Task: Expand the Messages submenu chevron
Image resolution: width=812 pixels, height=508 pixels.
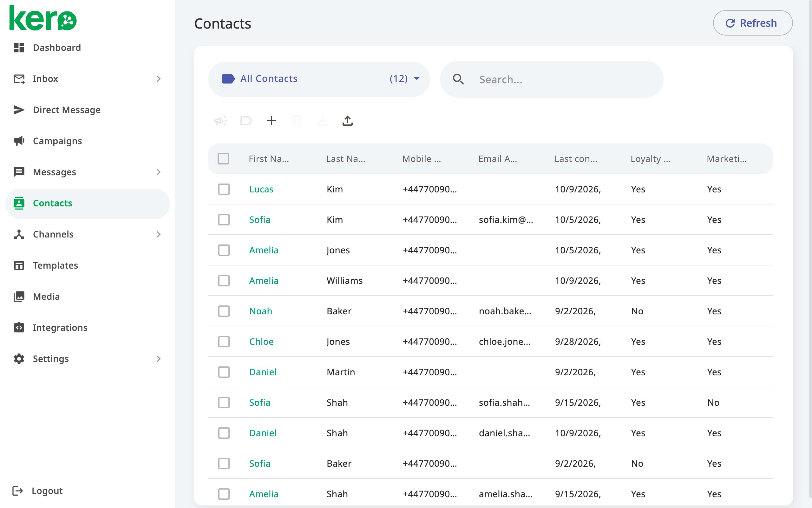Action: [x=159, y=172]
